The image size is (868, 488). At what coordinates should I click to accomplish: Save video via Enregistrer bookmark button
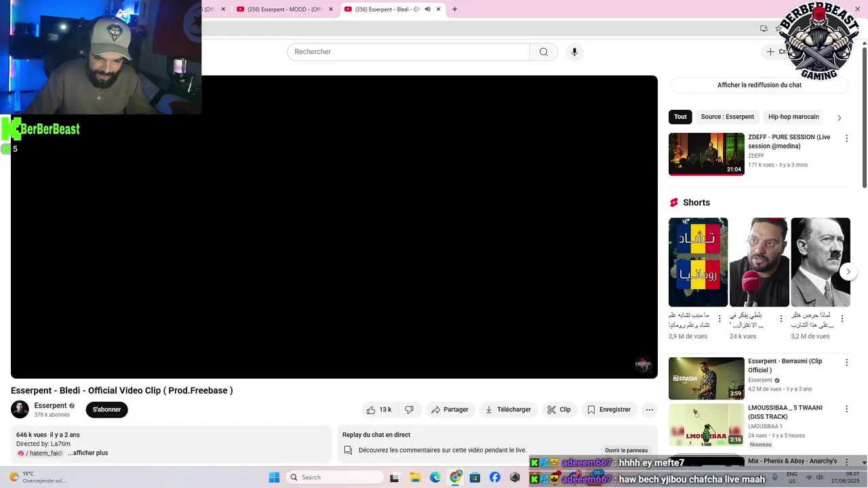[x=609, y=409]
